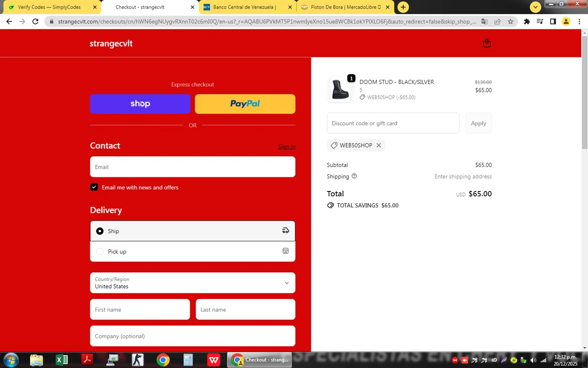
Task: Click the browser back arrow
Action: pos(9,22)
